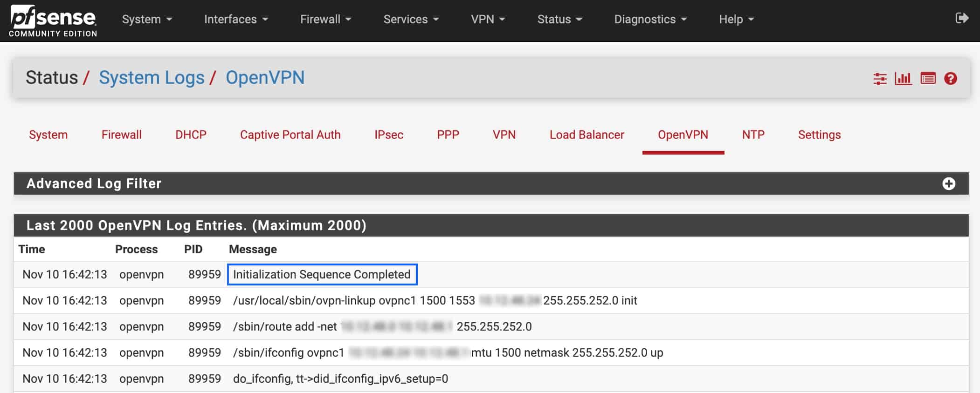The width and height of the screenshot is (980, 393).
Task: Open the Status menu in navbar
Action: point(559,19)
